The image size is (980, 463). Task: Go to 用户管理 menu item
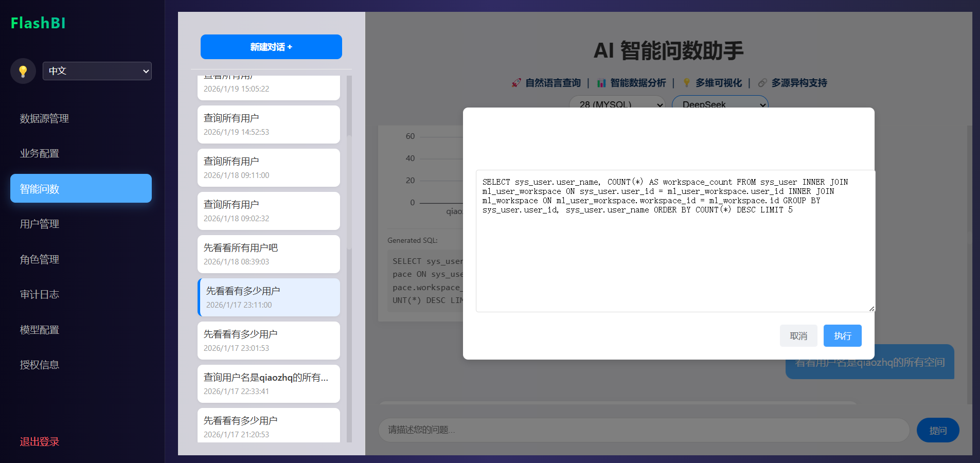point(40,224)
